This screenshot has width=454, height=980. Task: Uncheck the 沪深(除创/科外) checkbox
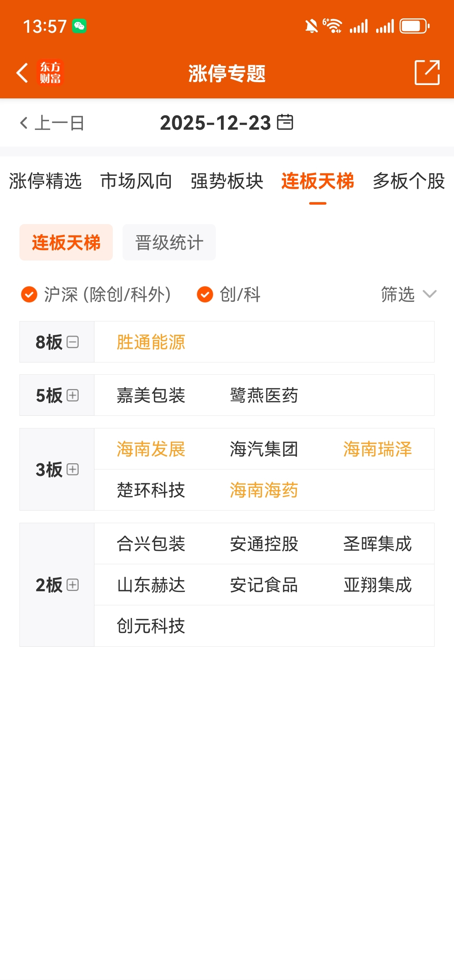(29, 294)
